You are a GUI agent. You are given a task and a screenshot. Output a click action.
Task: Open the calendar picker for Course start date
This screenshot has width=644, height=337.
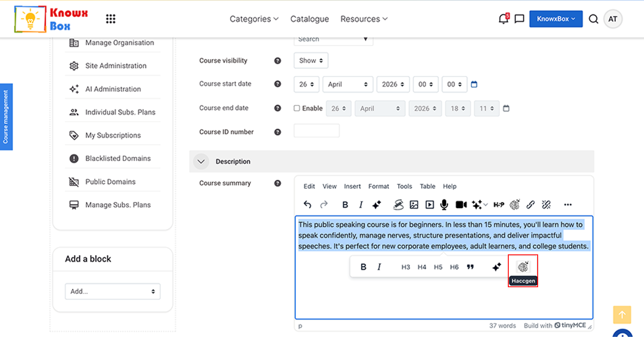click(x=474, y=84)
